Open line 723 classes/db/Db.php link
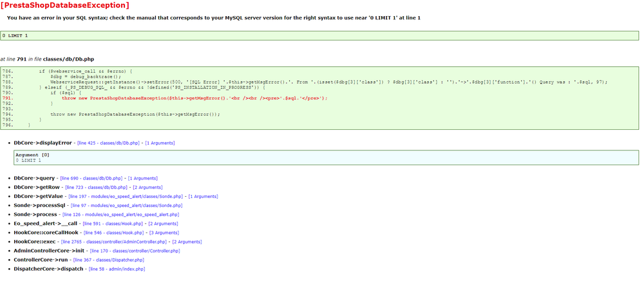Screen dimensions: 644x290 click(97, 188)
